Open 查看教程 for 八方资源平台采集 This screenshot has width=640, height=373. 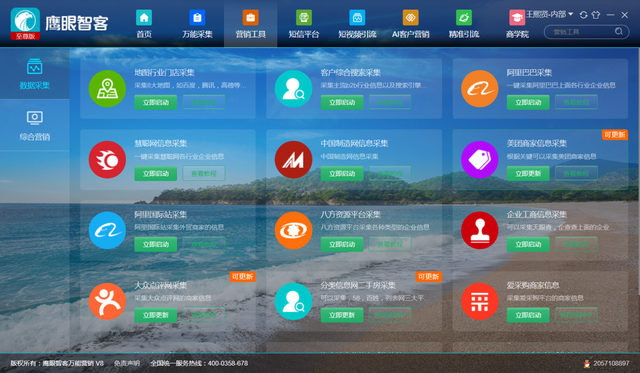pyautogui.click(x=390, y=244)
